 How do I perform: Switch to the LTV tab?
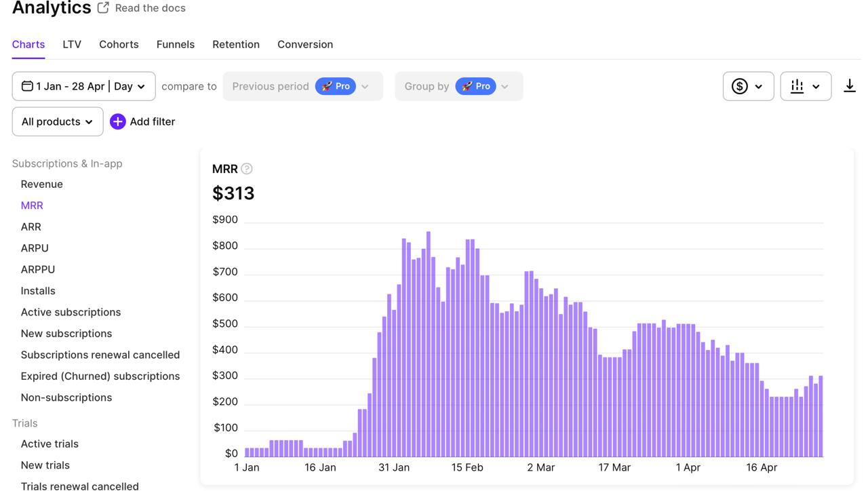(x=72, y=44)
